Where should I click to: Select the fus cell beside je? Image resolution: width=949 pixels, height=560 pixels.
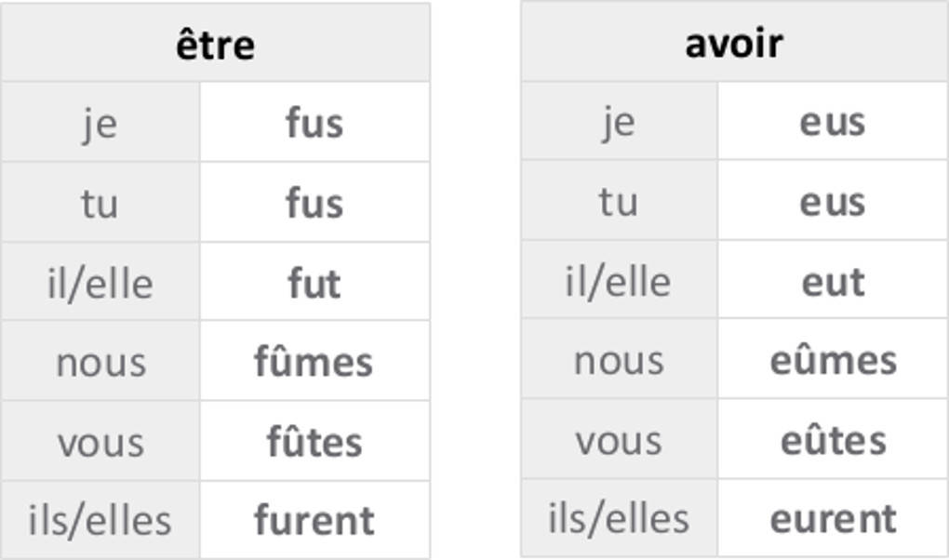tap(314, 123)
